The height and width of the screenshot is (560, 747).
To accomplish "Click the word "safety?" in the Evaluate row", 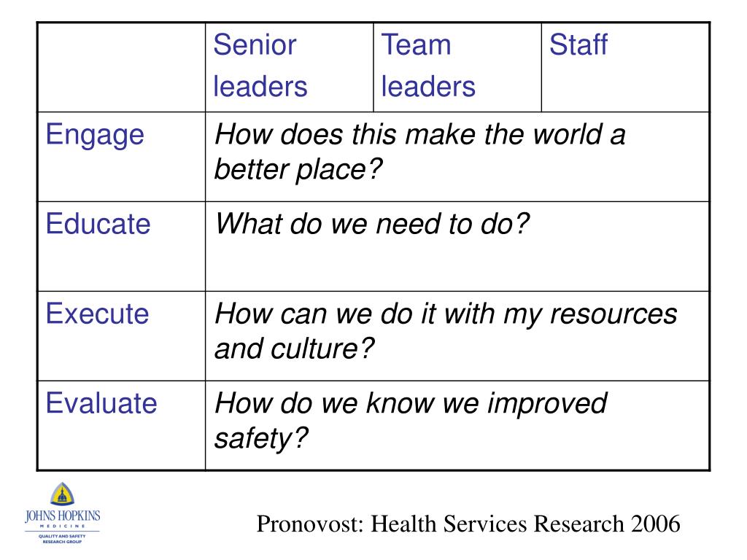I will point(262,438).
